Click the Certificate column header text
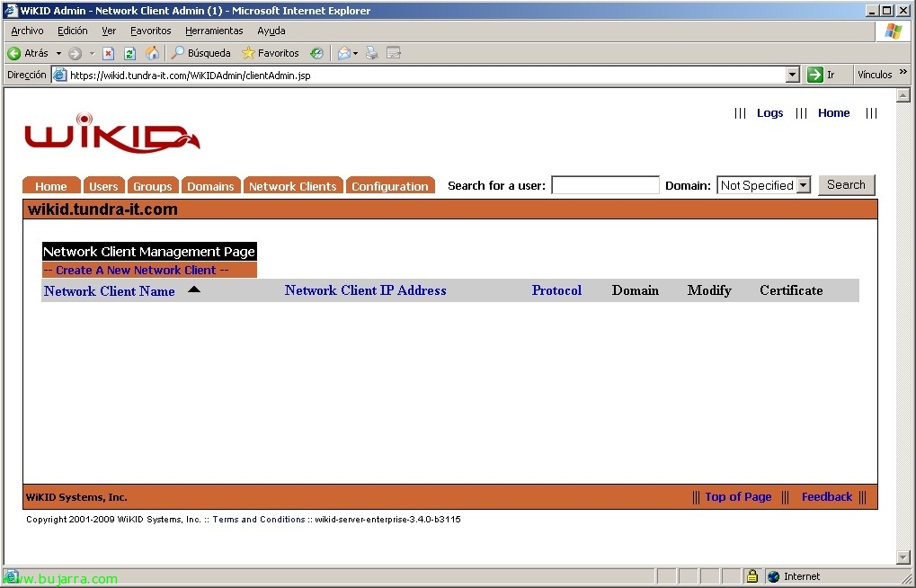The height and width of the screenshot is (588, 916). point(791,290)
